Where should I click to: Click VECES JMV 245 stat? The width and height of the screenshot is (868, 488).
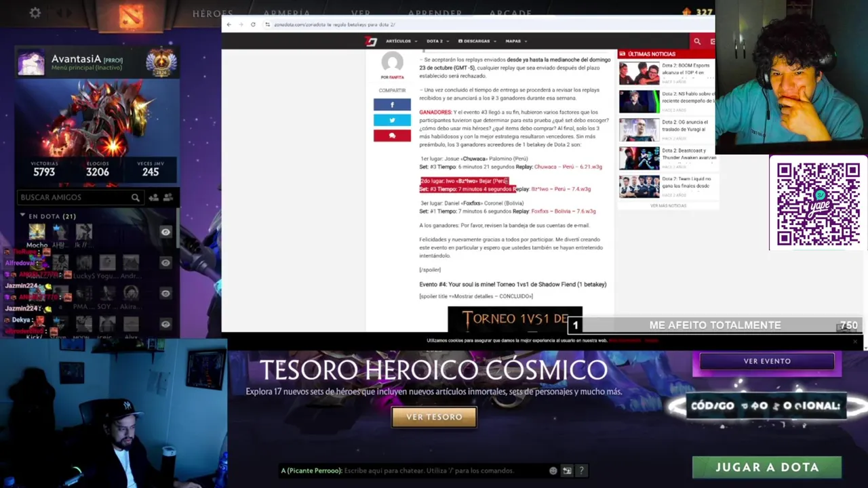[x=151, y=169]
